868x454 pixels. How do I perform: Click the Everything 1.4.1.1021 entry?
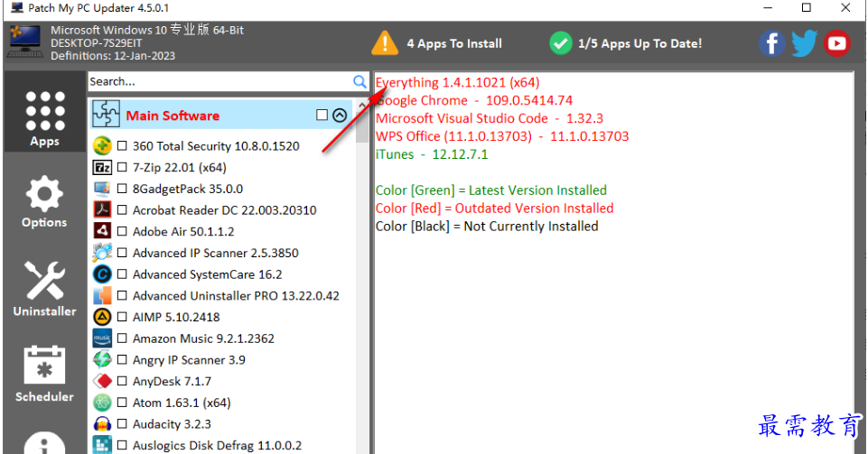[x=458, y=82]
